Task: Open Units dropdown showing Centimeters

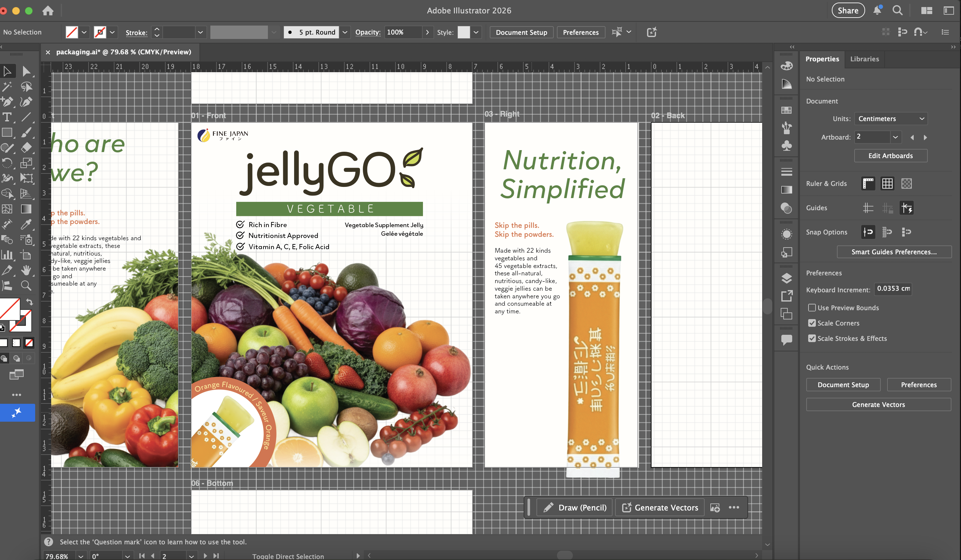Action: tap(890, 119)
